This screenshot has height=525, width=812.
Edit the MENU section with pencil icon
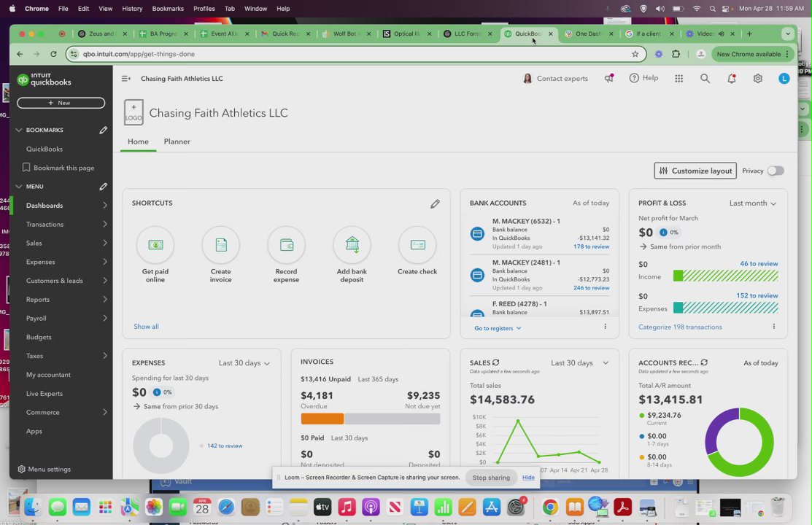tap(103, 187)
